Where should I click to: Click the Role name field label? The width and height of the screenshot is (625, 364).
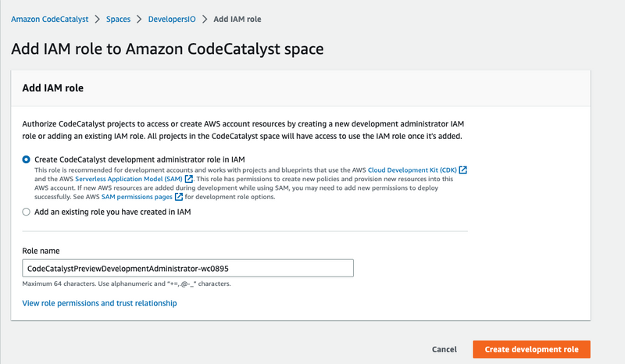point(42,251)
